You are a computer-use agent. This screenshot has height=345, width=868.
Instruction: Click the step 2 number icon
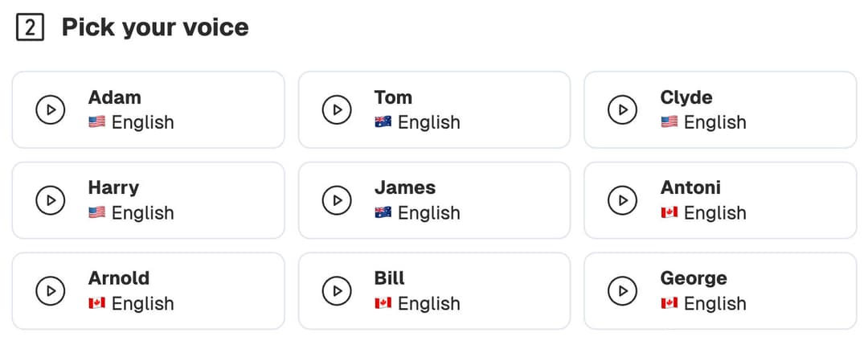tap(30, 28)
